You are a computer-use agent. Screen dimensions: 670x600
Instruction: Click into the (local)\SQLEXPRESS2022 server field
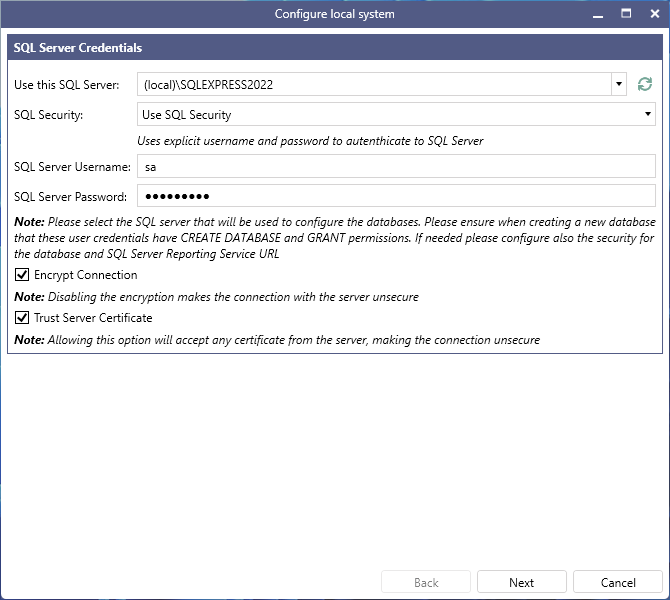coord(374,84)
